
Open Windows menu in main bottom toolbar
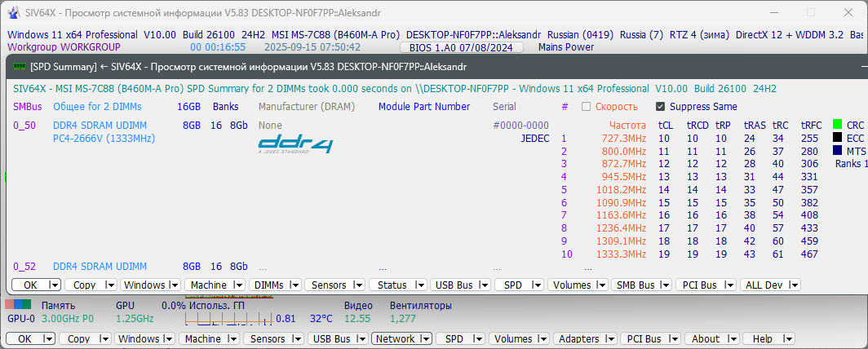pos(145,339)
